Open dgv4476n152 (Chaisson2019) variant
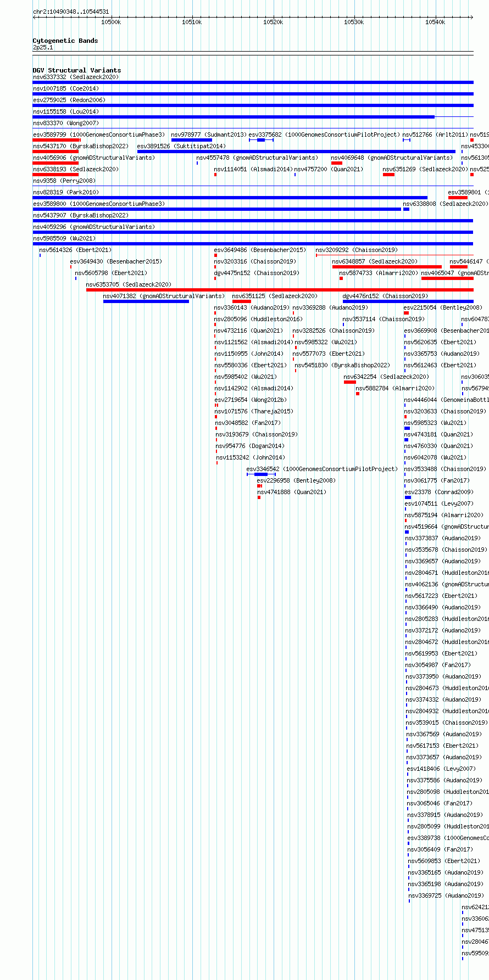The width and height of the screenshot is (489, 980). click(385, 296)
